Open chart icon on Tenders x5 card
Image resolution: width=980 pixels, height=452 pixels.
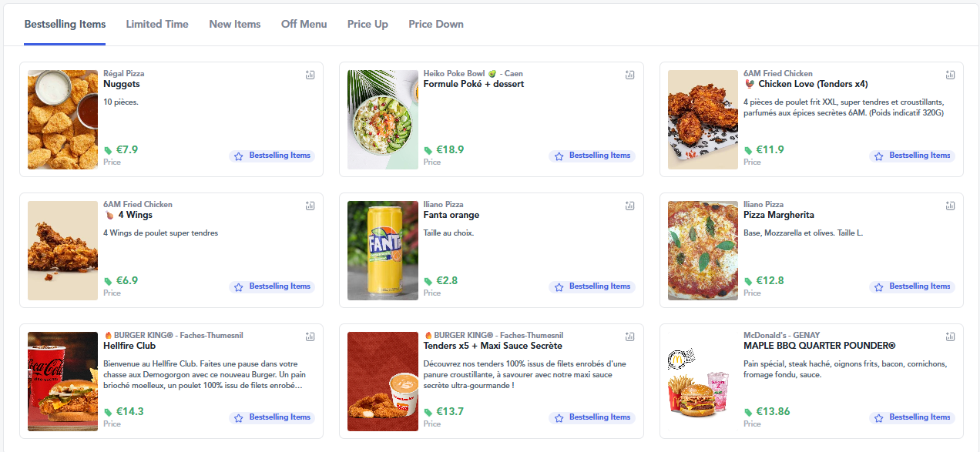[x=629, y=336]
